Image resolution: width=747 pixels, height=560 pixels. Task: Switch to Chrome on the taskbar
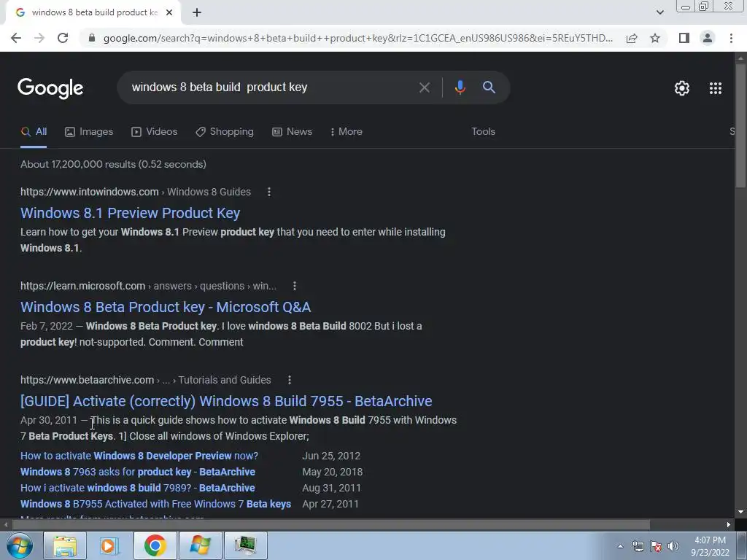coord(155,545)
